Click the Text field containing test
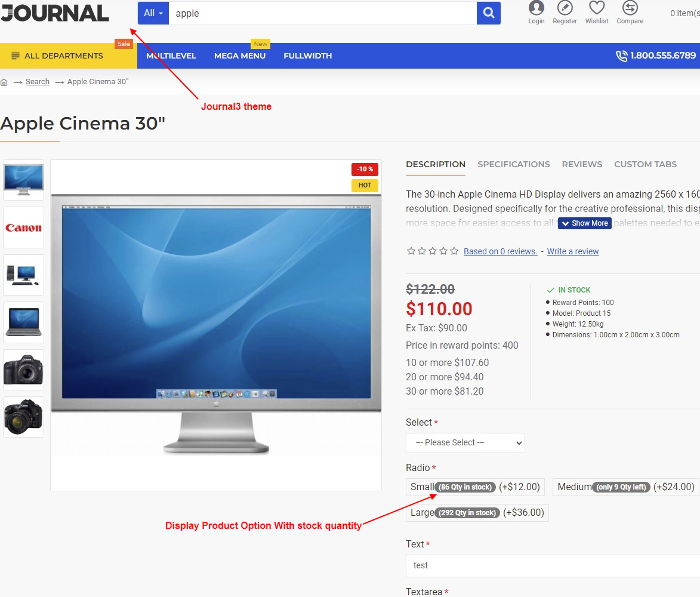 click(x=553, y=566)
